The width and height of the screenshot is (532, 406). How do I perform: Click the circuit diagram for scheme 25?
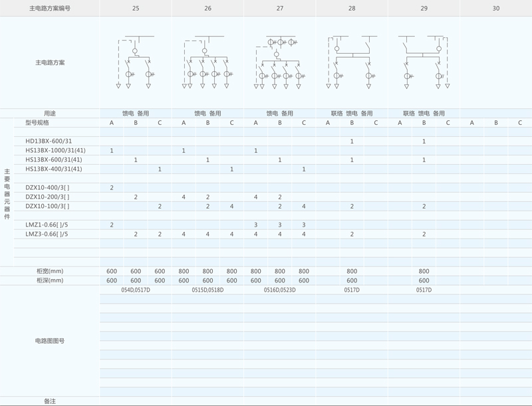pos(136,62)
